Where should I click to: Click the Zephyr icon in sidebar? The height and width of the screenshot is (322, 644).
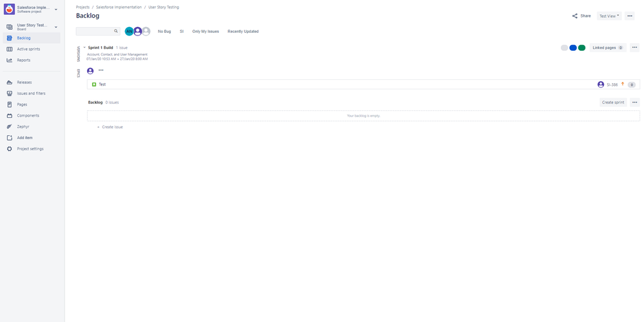tap(10, 127)
